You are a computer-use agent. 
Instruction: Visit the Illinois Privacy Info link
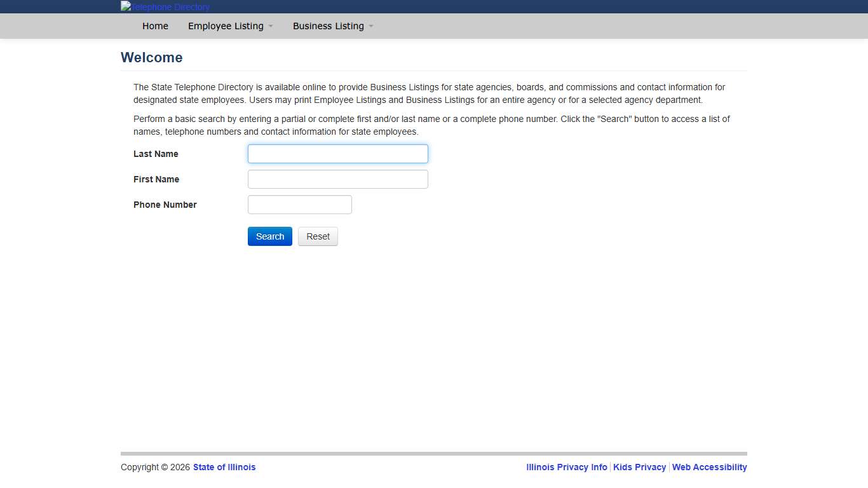click(x=566, y=467)
